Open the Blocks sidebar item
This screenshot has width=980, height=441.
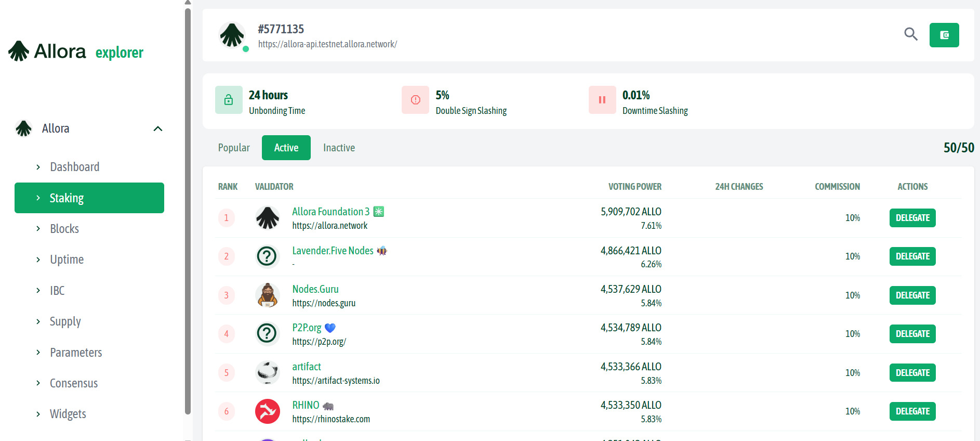(x=64, y=229)
